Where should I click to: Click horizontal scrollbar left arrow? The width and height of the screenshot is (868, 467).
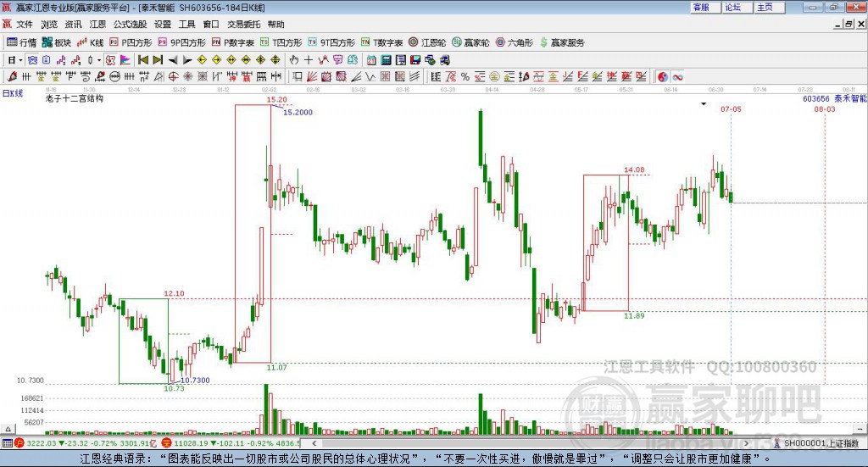click(314, 443)
